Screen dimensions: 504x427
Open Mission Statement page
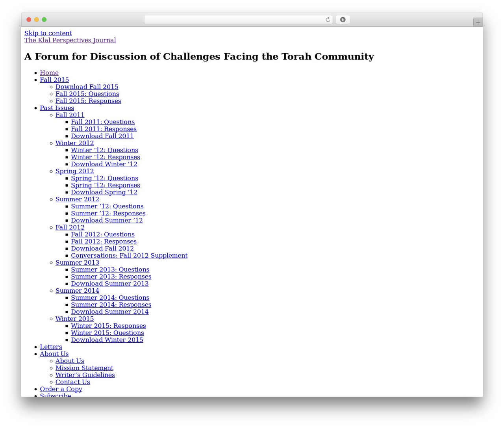(x=85, y=368)
